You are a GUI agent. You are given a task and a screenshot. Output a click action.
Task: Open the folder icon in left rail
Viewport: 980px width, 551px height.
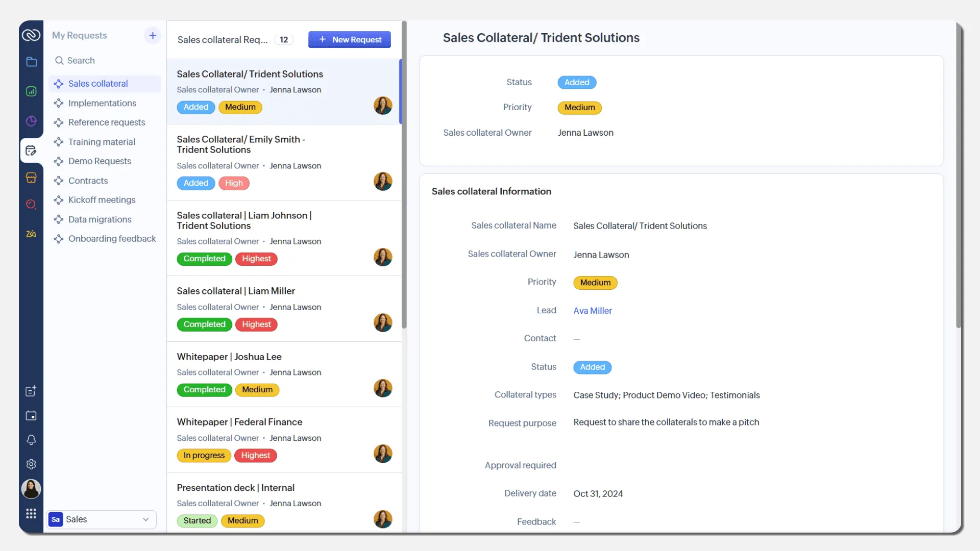[x=31, y=62]
